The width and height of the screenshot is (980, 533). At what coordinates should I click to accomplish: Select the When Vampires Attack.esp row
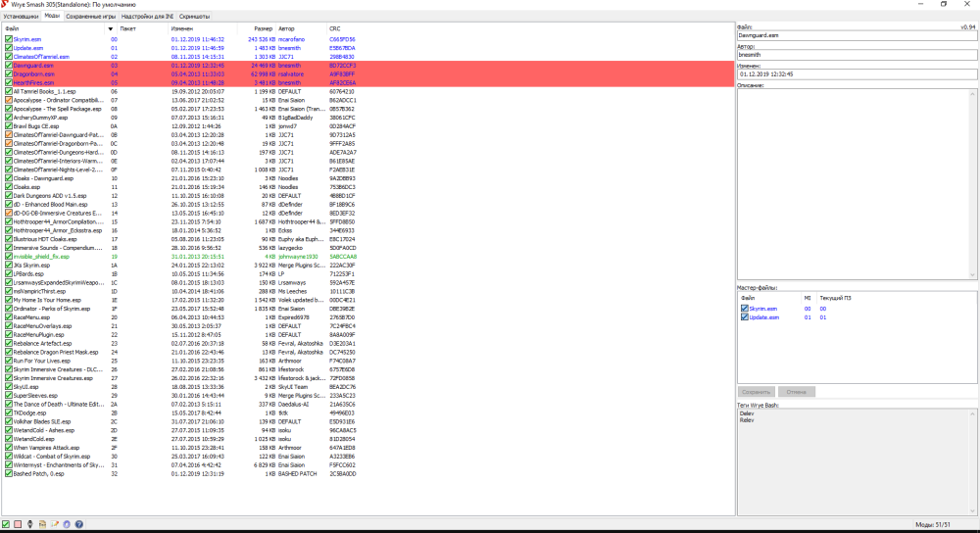(367, 448)
